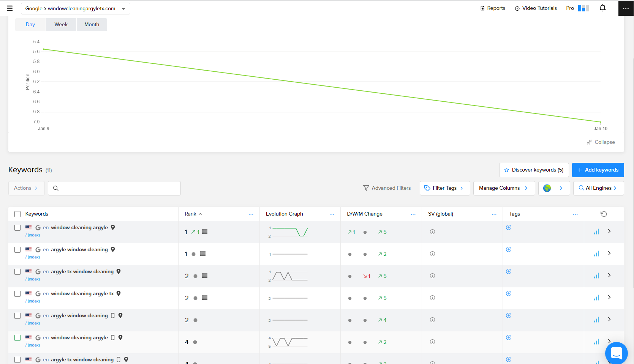The width and height of the screenshot is (634, 364).
Task: Click Discover keywords (5) button
Action: click(534, 170)
